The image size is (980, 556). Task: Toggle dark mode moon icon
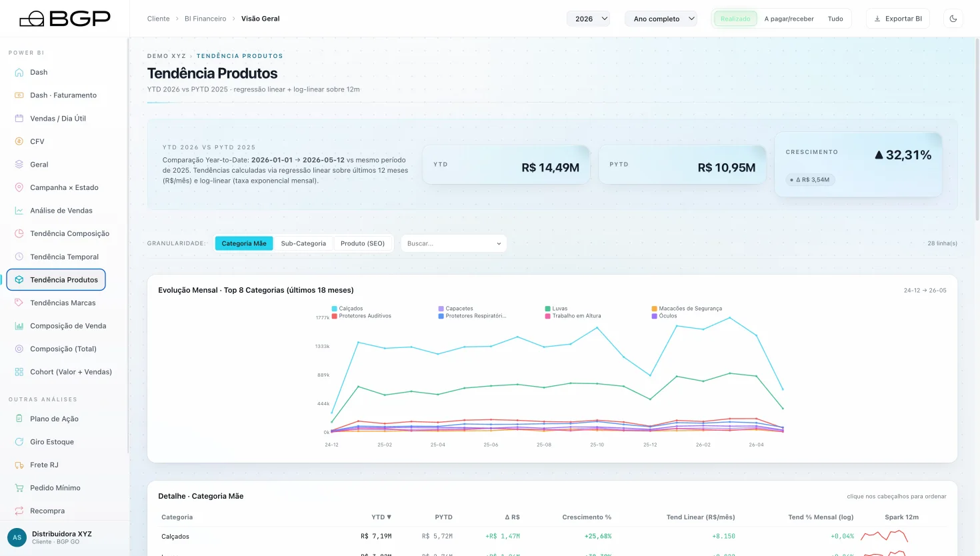tap(953, 19)
